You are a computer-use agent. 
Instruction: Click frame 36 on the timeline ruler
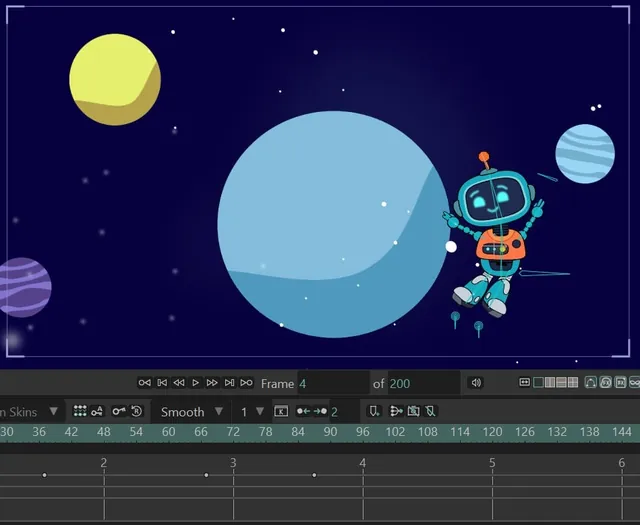coord(39,432)
